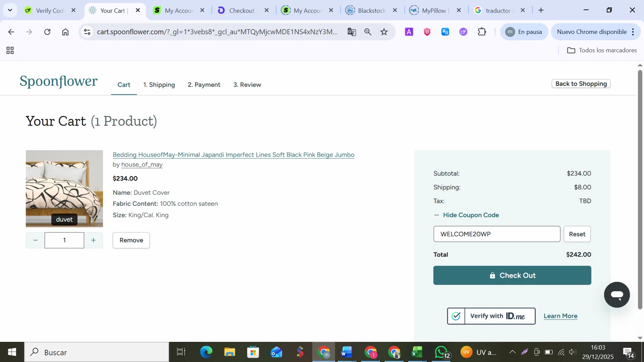Open a new browser tab
Image resolution: width=644 pixels, height=362 pixels.
(x=541, y=10)
